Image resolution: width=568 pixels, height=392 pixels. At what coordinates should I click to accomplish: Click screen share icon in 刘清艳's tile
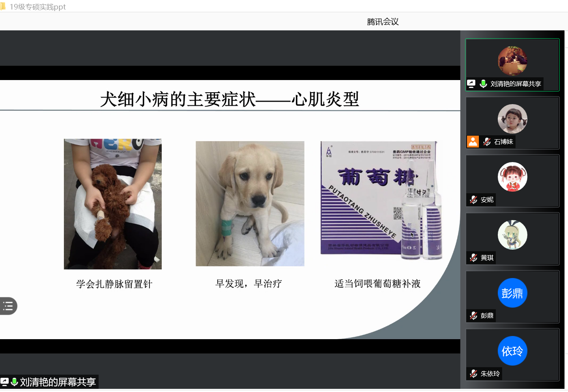(471, 84)
